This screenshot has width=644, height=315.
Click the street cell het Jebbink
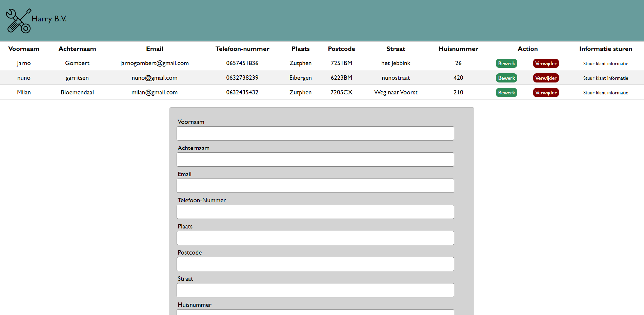click(396, 63)
